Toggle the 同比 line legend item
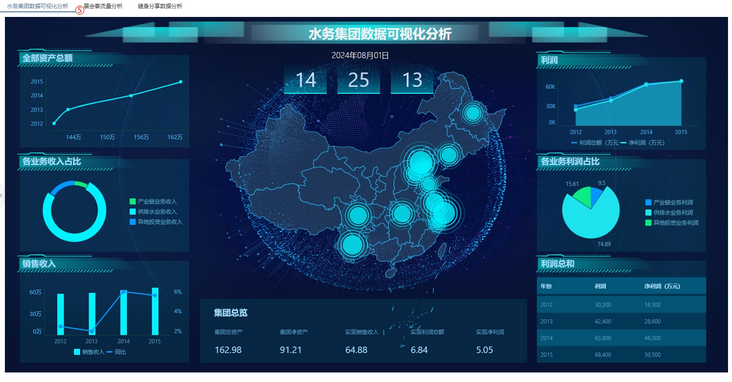Screen dimensions: 732x382 (117, 352)
